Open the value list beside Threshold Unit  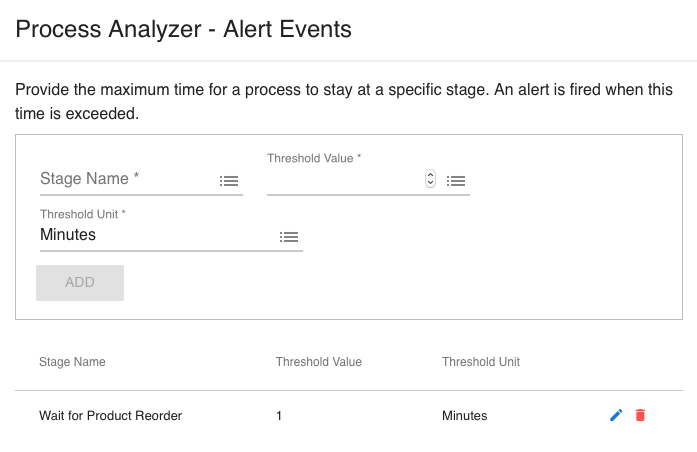click(289, 237)
